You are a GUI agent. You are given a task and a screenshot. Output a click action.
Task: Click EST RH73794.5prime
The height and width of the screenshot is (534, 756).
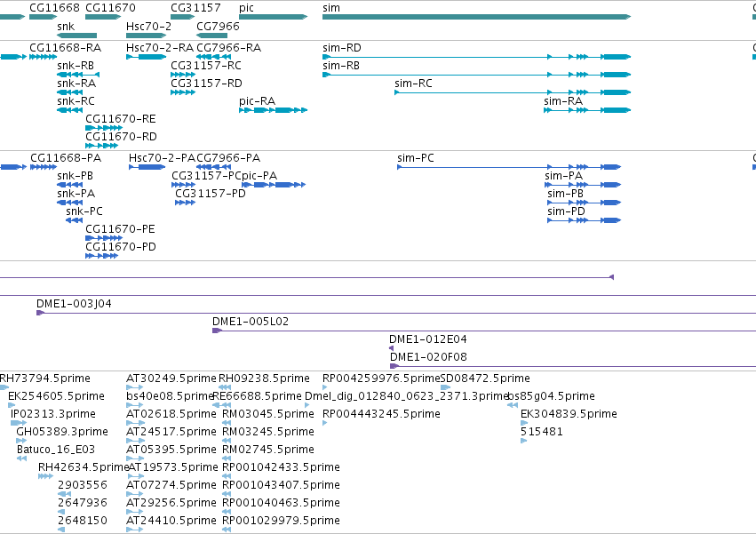4,387
